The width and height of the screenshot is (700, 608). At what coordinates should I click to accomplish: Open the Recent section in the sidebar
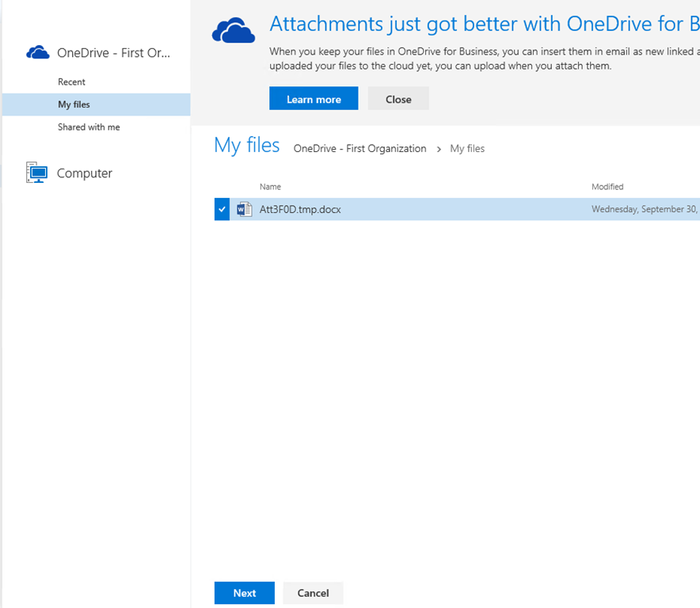(71, 82)
